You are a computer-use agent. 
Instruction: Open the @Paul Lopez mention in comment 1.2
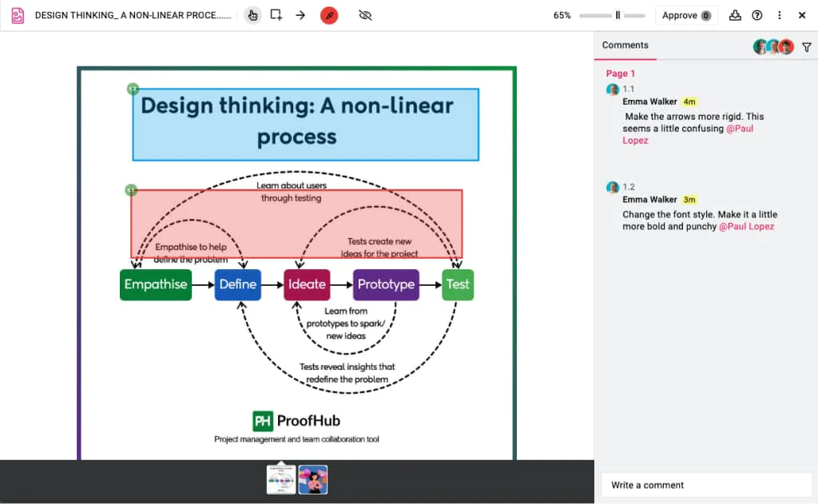[746, 227]
